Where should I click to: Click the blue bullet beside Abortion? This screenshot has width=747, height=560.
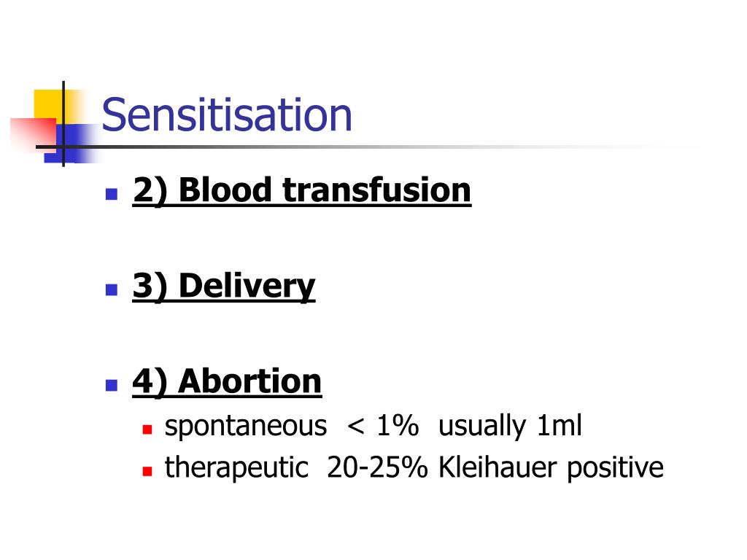(112, 385)
